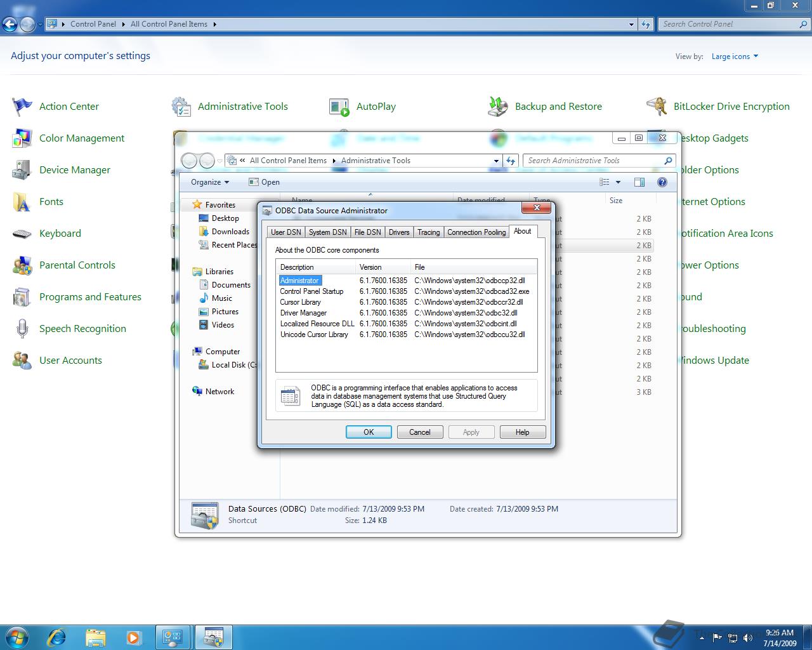Open Color Management icon
Image resolution: width=812 pixels, height=650 pixels.
[x=22, y=138]
